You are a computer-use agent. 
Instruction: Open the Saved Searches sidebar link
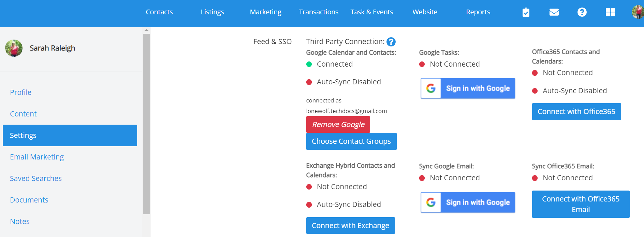pyautogui.click(x=36, y=178)
